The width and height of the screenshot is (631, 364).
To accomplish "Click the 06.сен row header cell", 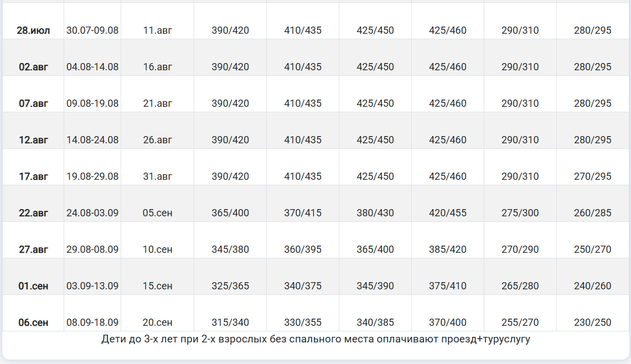I will coord(33,323).
